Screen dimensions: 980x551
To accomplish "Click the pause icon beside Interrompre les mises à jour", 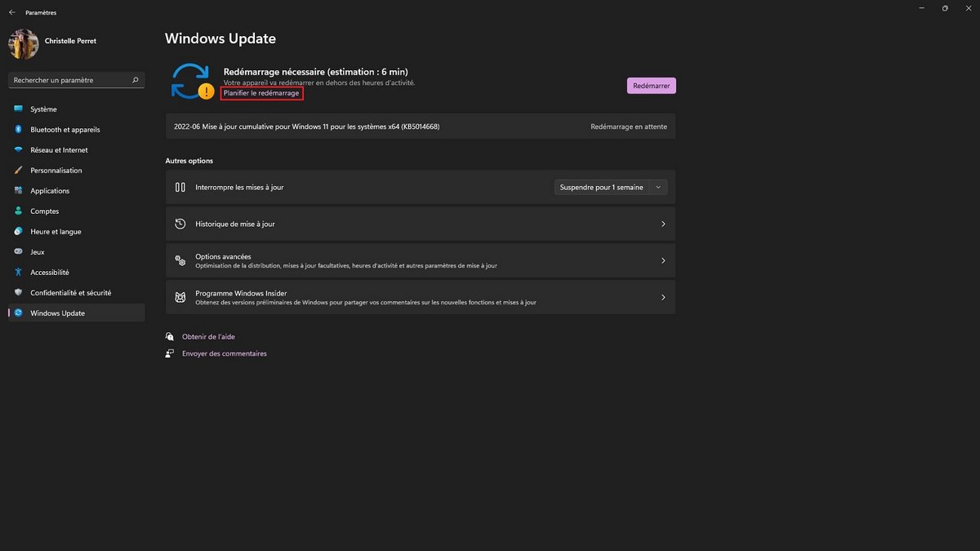I will tap(180, 188).
